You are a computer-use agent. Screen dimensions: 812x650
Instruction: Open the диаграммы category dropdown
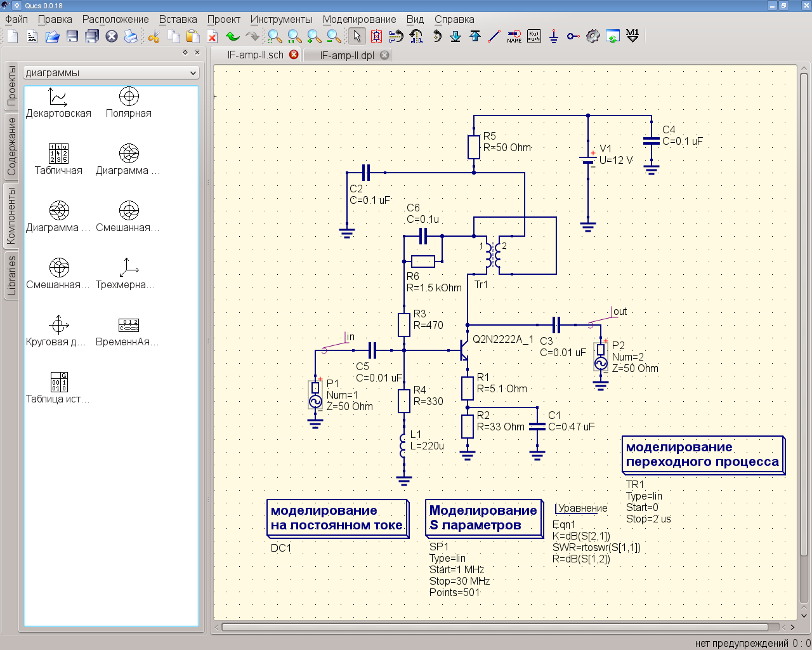[x=111, y=73]
